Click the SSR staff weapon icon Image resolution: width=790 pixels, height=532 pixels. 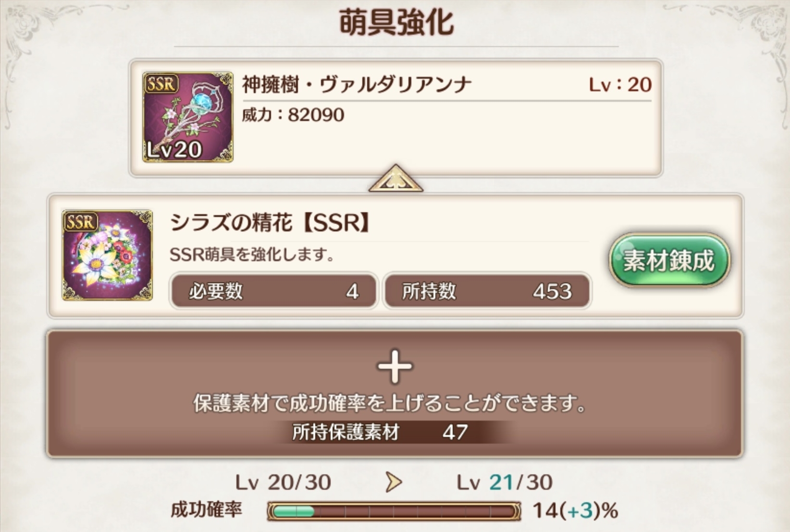[x=188, y=117]
